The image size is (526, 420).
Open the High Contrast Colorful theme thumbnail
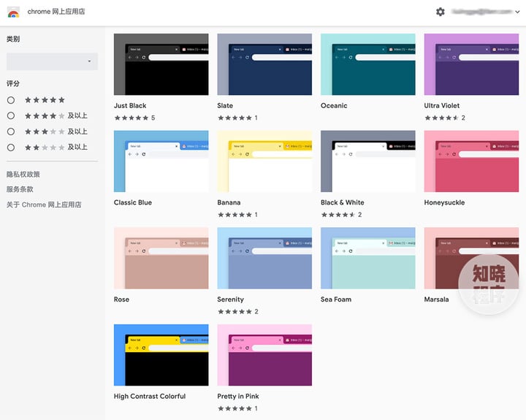pos(161,355)
